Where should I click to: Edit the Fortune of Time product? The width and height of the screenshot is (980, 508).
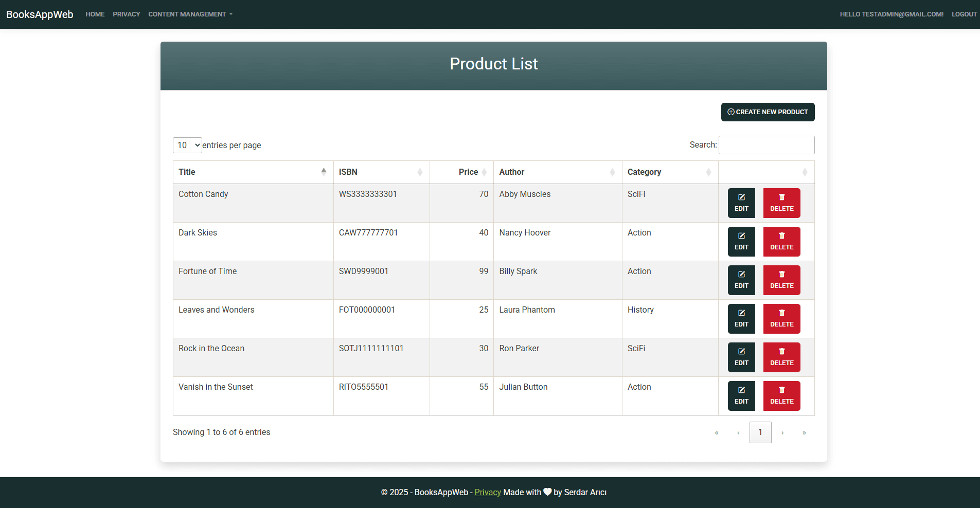click(x=741, y=280)
